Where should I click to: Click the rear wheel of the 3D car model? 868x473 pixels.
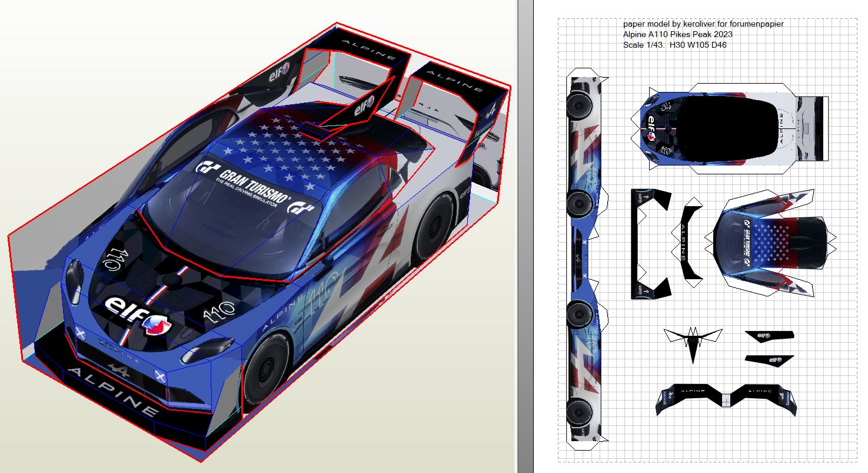click(x=433, y=226)
